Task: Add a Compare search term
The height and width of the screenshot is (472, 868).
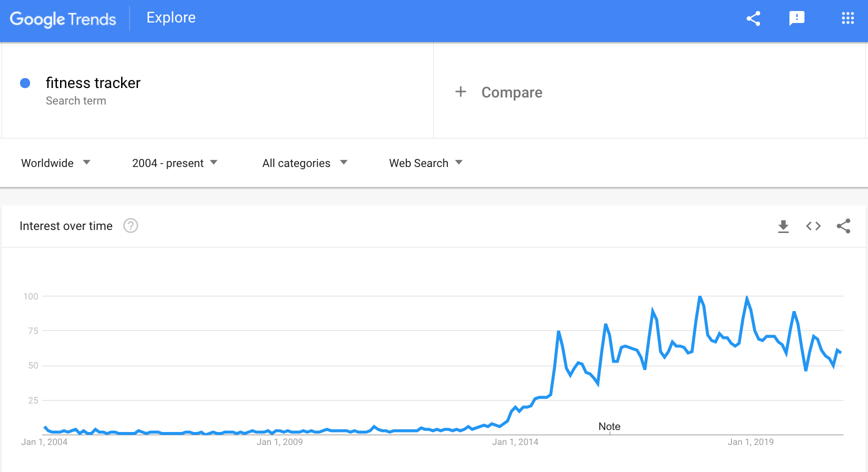Action: [x=512, y=92]
